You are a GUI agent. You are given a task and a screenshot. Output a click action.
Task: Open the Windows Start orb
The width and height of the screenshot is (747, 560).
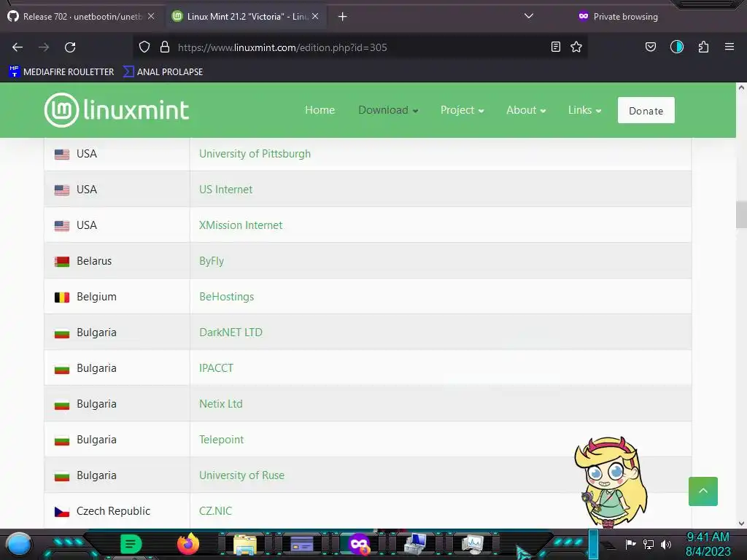[19, 544]
